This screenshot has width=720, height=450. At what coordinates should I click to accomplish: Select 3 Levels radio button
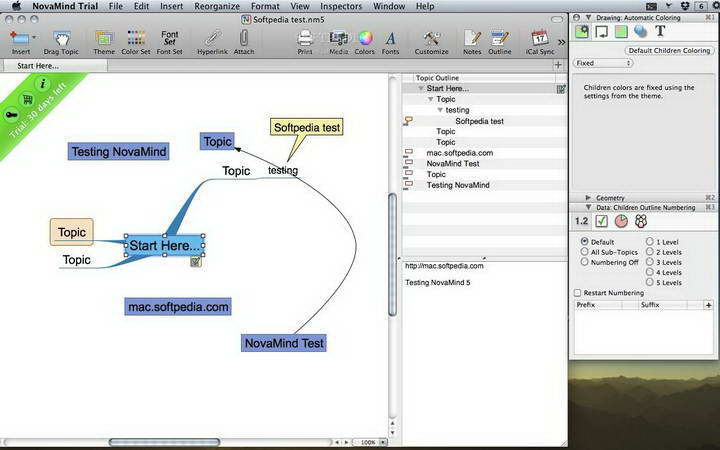649,262
